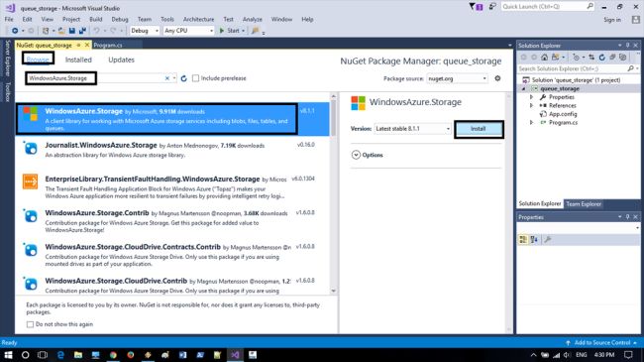Image resolution: width=644 pixels, height=362 pixels.
Task: Open the Toolbox side tab
Action: 7,91
